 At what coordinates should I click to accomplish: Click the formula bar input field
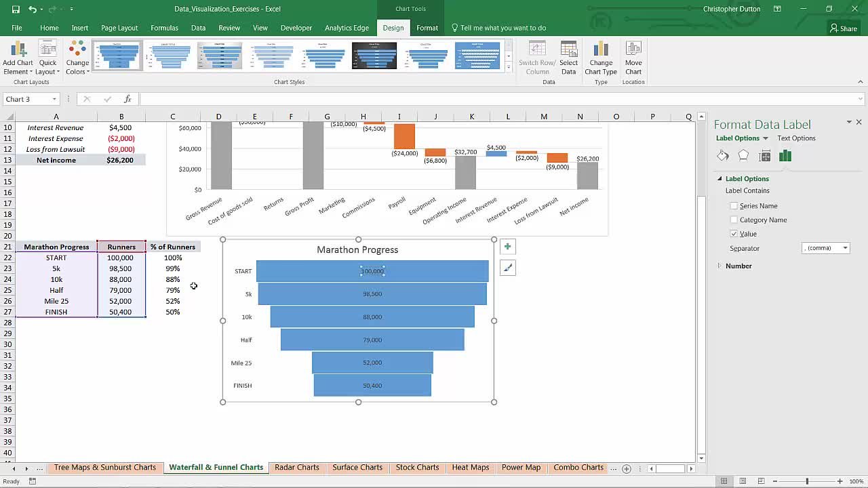[x=500, y=99]
